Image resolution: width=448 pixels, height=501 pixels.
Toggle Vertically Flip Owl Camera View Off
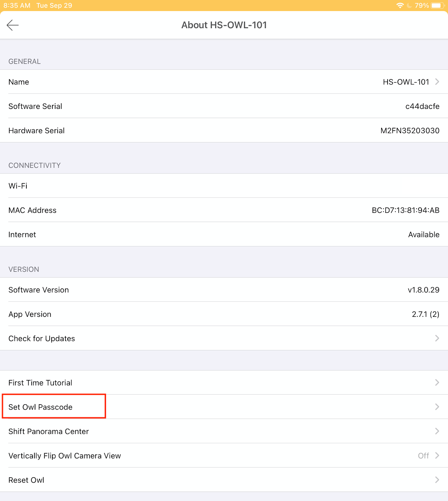tap(423, 456)
